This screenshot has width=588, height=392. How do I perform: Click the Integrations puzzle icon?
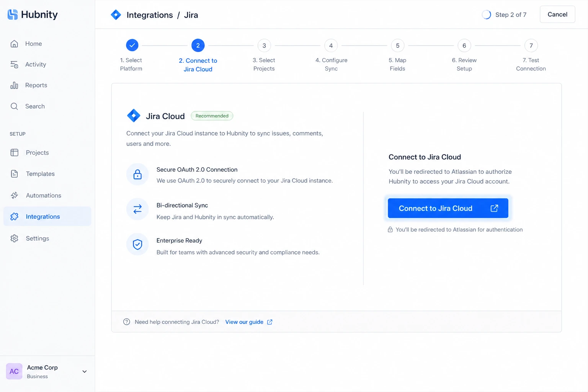click(15, 217)
